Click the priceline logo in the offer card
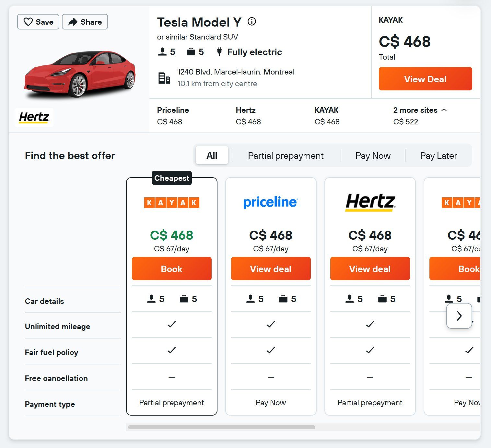The height and width of the screenshot is (448, 491). point(271,202)
